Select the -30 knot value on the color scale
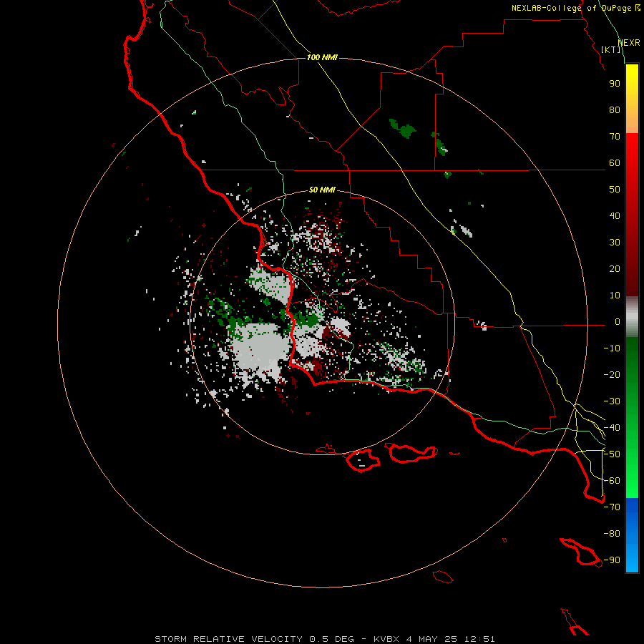The height and width of the screenshot is (644, 644). click(x=612, y=401)
